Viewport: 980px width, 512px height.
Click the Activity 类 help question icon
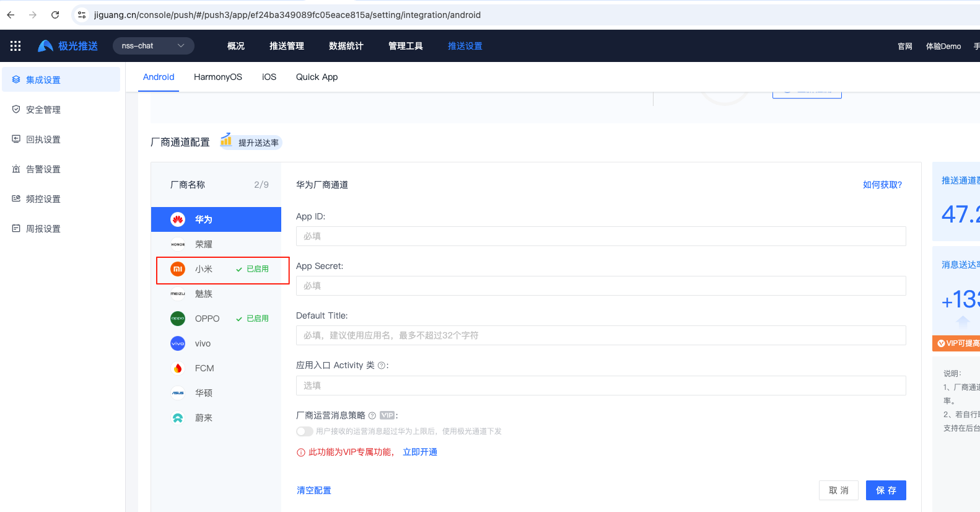[x=382, y=366]
